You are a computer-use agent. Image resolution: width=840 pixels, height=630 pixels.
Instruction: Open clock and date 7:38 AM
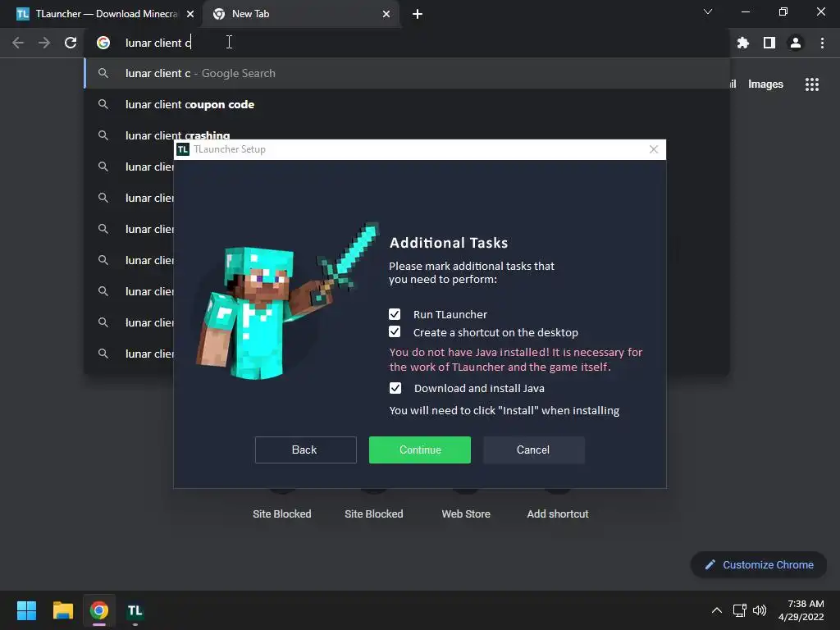tap(801, 610)
